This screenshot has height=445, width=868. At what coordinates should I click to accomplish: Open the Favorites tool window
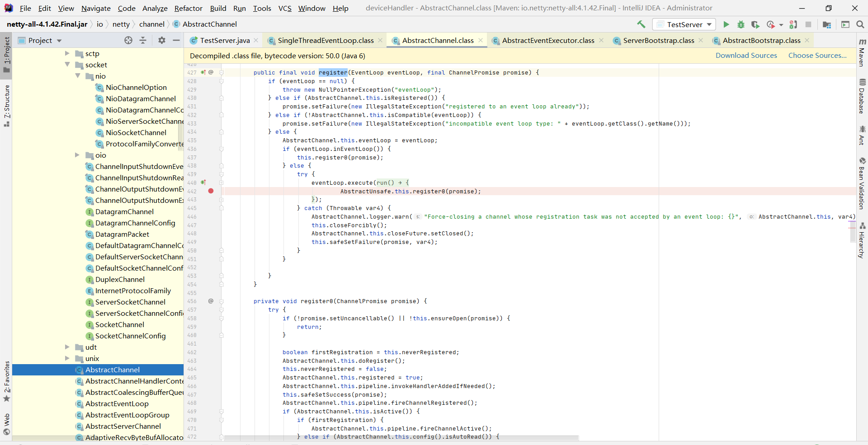(x=6, y=382)
